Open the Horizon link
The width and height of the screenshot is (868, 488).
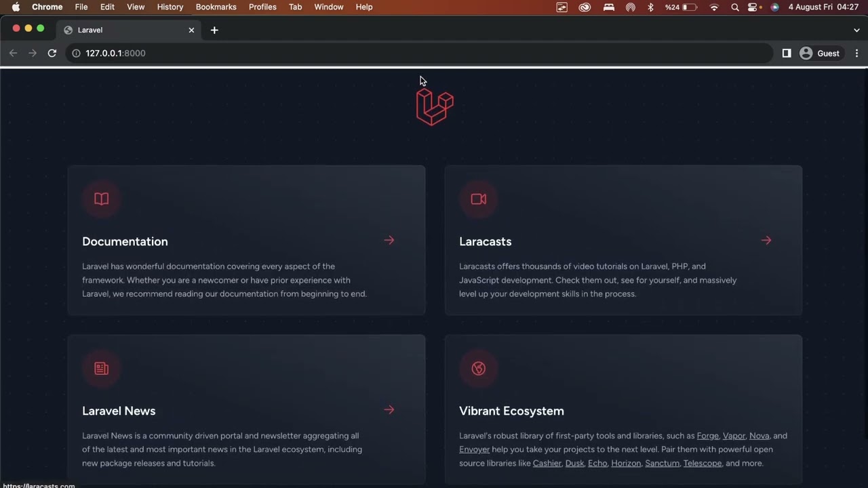click(626, 464)
